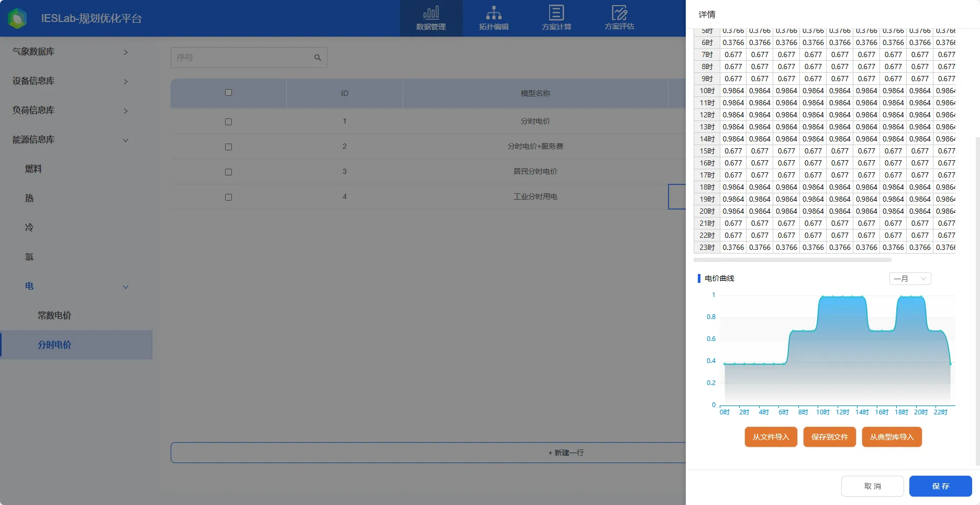The height and width of the screenshot is (505, 980).
Task: Click the 18时 row label
Action: tap(707, 187)
